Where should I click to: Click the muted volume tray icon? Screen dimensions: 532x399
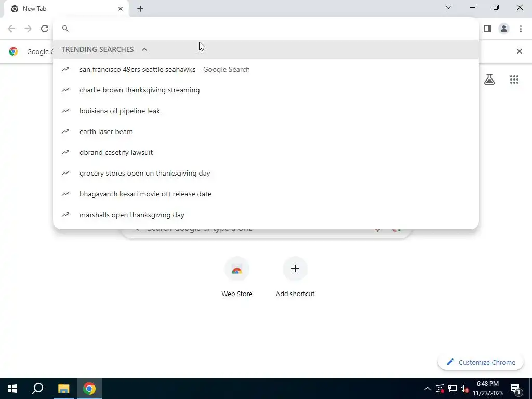tap(465, 389)
